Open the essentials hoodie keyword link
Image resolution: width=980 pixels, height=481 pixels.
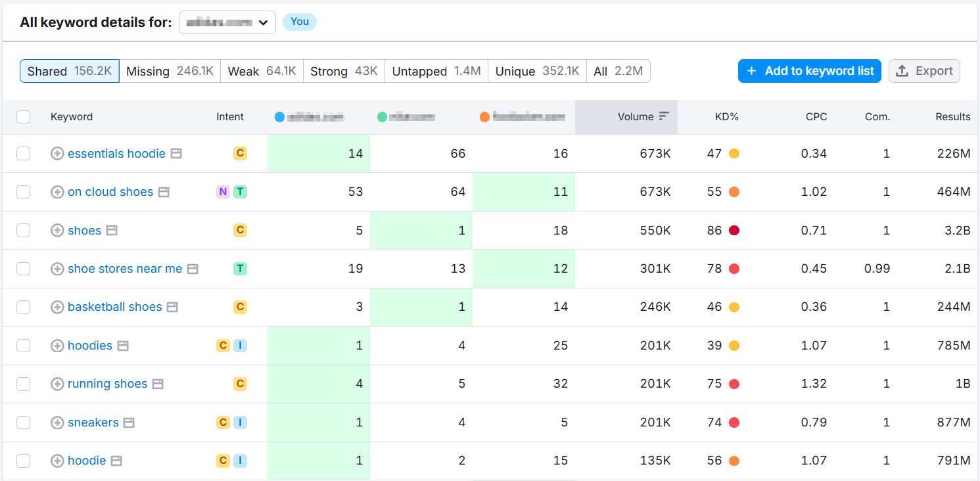[116, 154]
